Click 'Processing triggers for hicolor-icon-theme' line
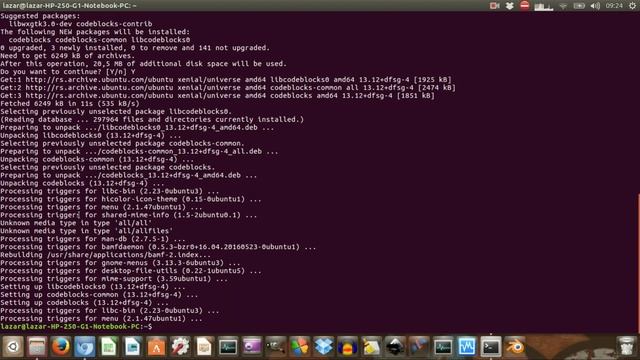The width and height of the screenshot is (640, 360). (131, 199)
